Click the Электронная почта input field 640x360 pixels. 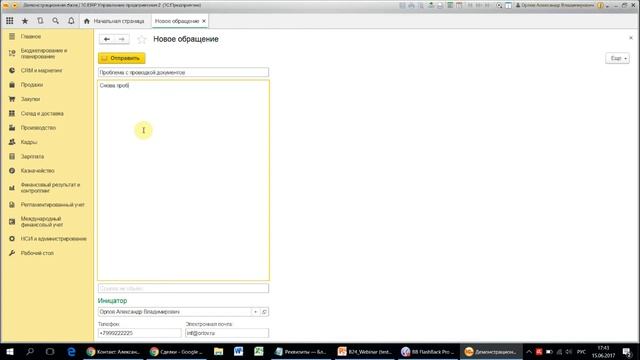click(x=227, y=333)
